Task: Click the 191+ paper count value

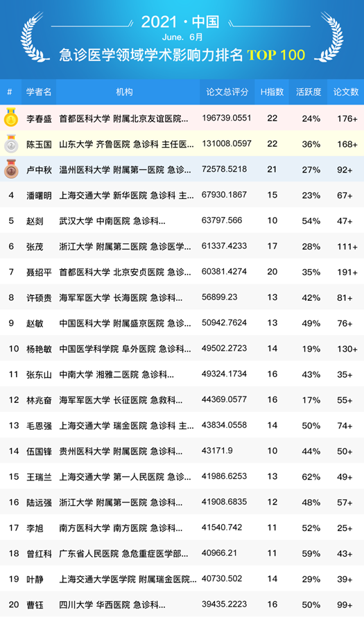Action: tap(347, 272)
